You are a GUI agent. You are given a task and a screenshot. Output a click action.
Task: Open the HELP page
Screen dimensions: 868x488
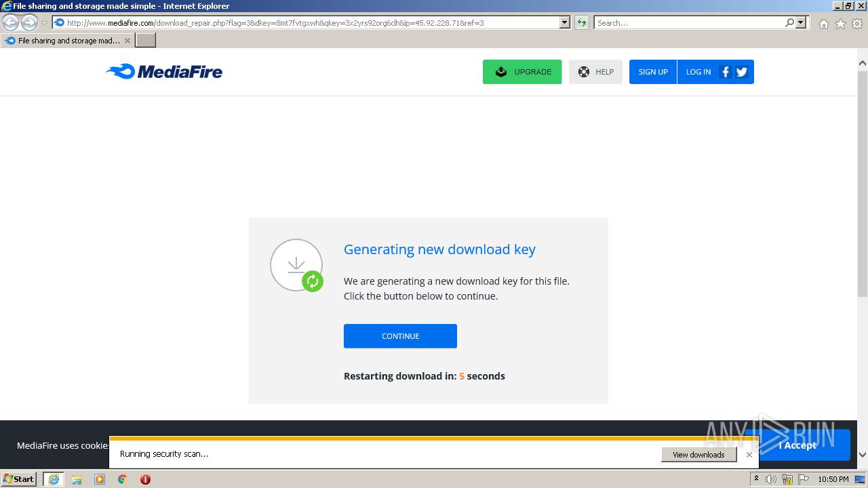coord(595,72)
